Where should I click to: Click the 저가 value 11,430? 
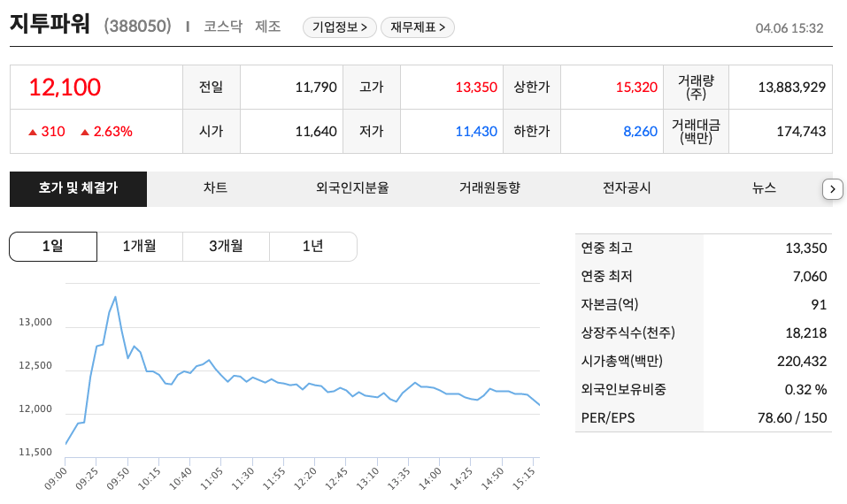tap(476, 131)
